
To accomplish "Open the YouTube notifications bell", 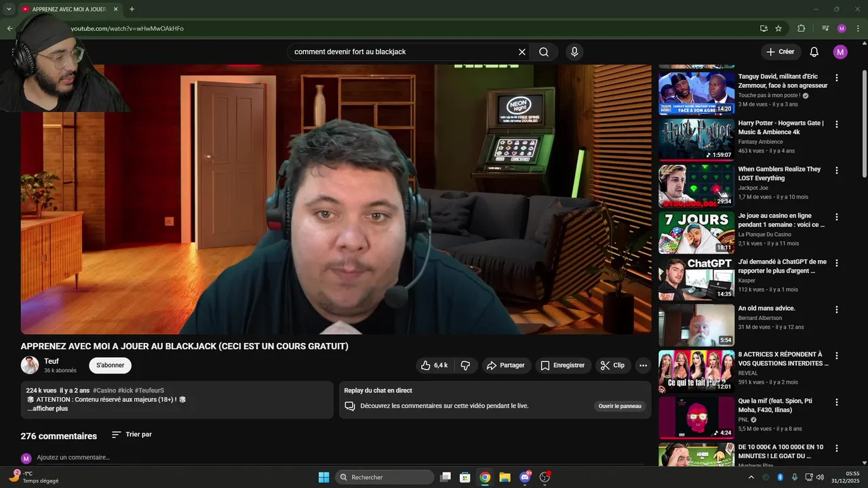I will tap(814, 52).
